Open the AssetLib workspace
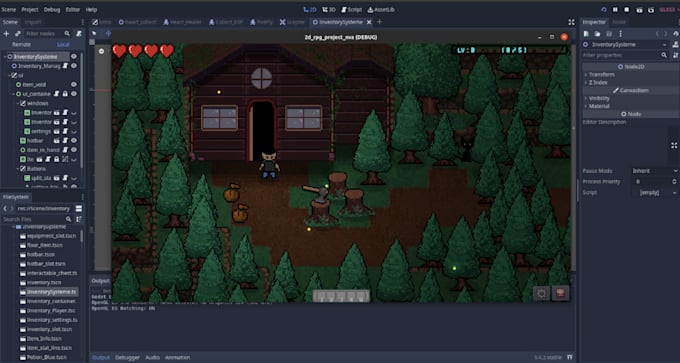Image resolution: width=680 pixels, height=363 pixels. 381,10
